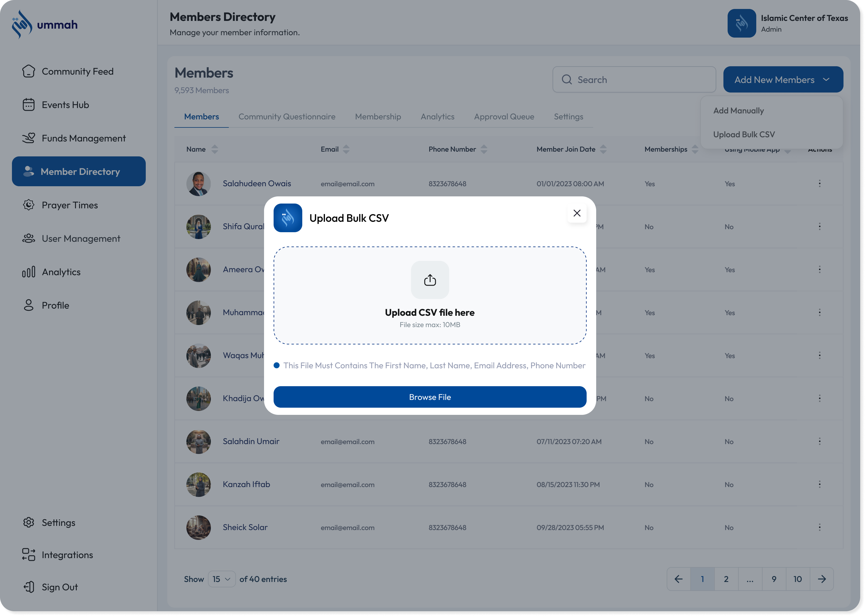Viewport: 865px width, 616px height.
Task: Choose Add Manually option
Action: [x=739, y=110]
